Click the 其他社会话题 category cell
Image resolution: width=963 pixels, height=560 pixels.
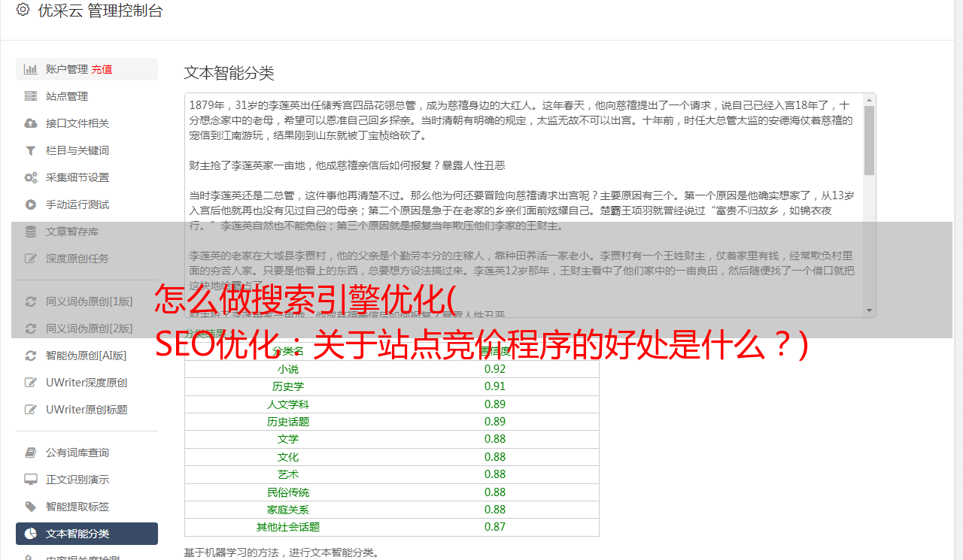click(288, 527)
